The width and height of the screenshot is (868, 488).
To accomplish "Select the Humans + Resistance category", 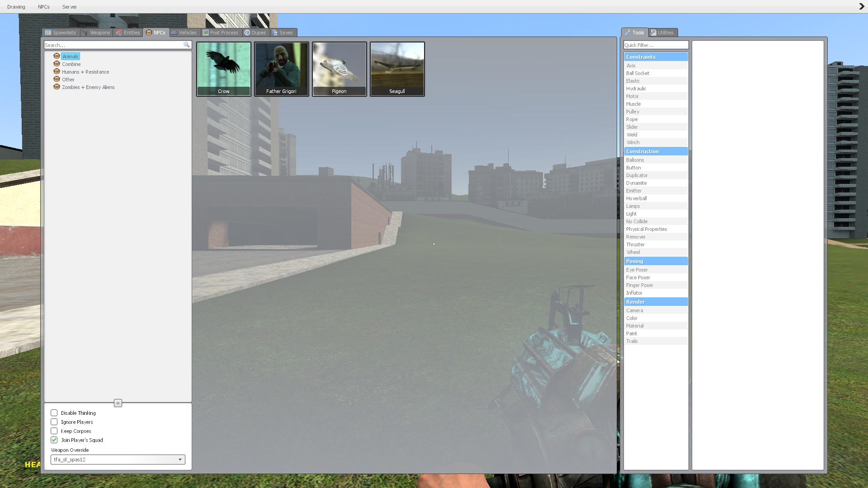I will tap(85, 72).
